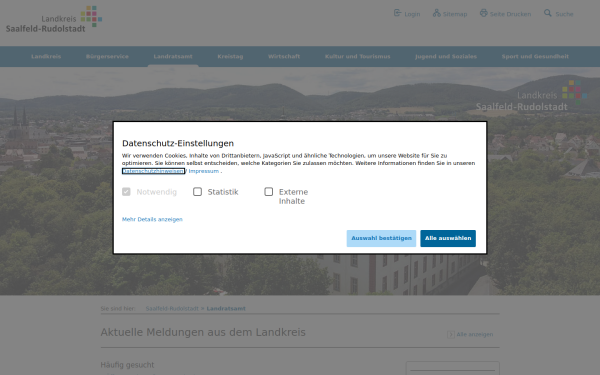
Task: Click Landratsamt breadcrumb entry
Action: 226,308
